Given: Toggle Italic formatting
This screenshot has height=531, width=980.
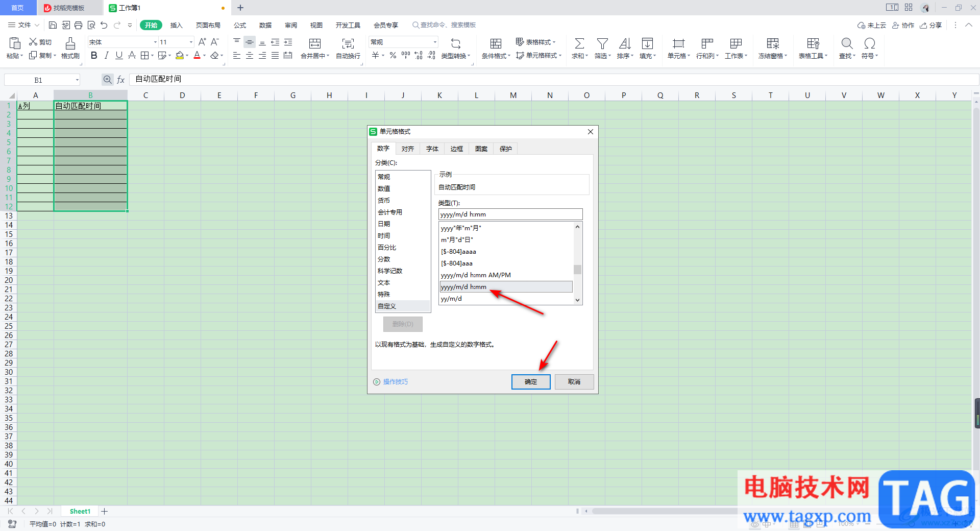Looking at the screenshot, I should coord(106,55).
